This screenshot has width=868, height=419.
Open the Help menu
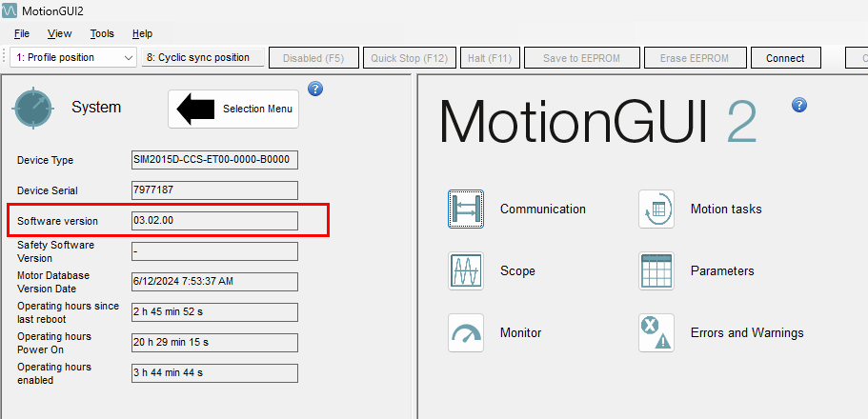(x=142, y=33)
